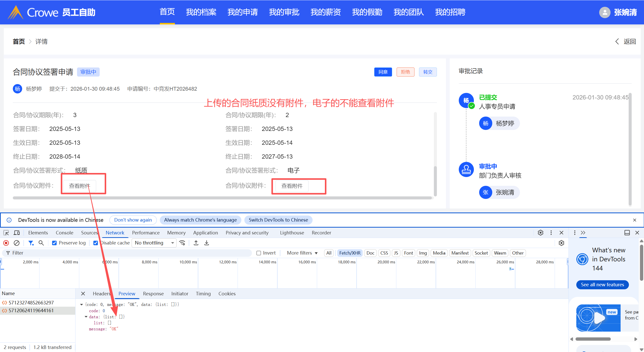Open network search magnifier icon
The height and width of the screenshot is (352, 644).
point(41,243)
